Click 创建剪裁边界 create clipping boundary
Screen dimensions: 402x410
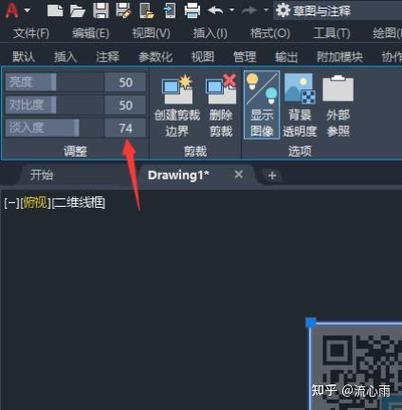[177, 106]
